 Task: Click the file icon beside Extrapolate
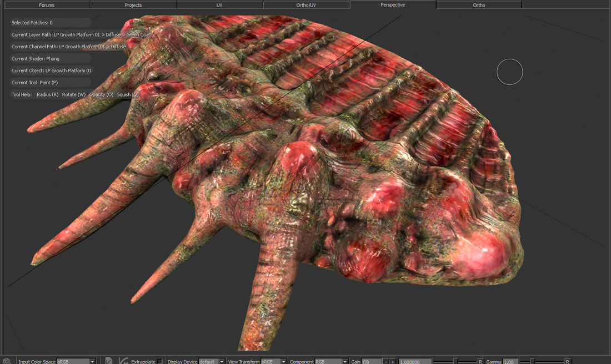pos(109,361)
